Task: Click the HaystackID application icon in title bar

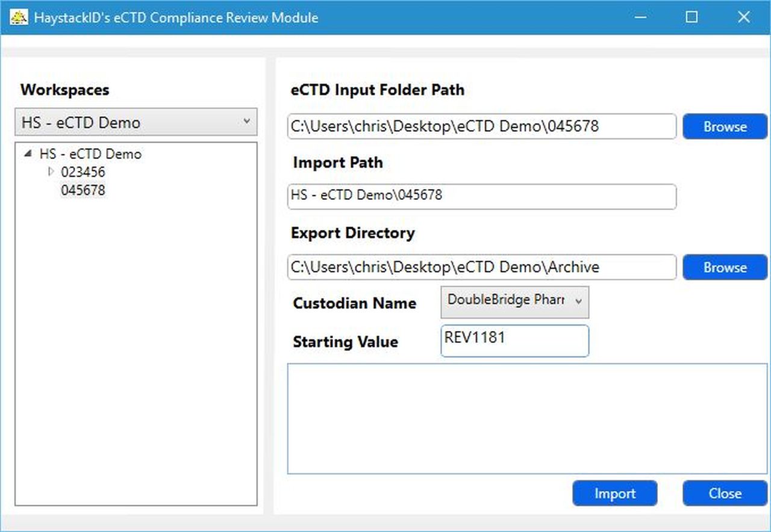Action: coord(18,17)
